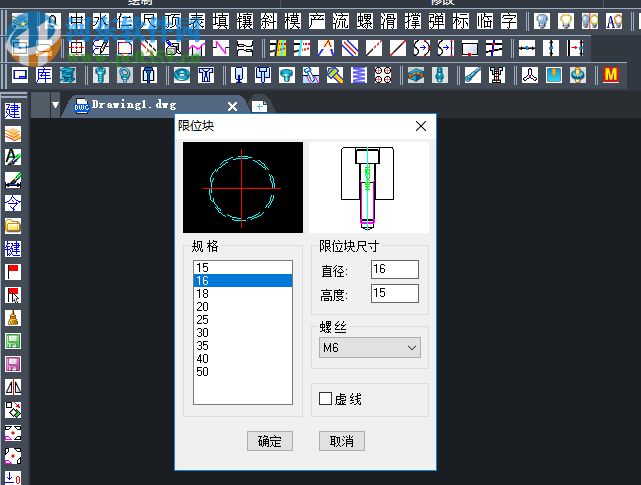This screenshot has height=485, width=641.
Task: Click the 取消 button
Action: click(342, 441)
